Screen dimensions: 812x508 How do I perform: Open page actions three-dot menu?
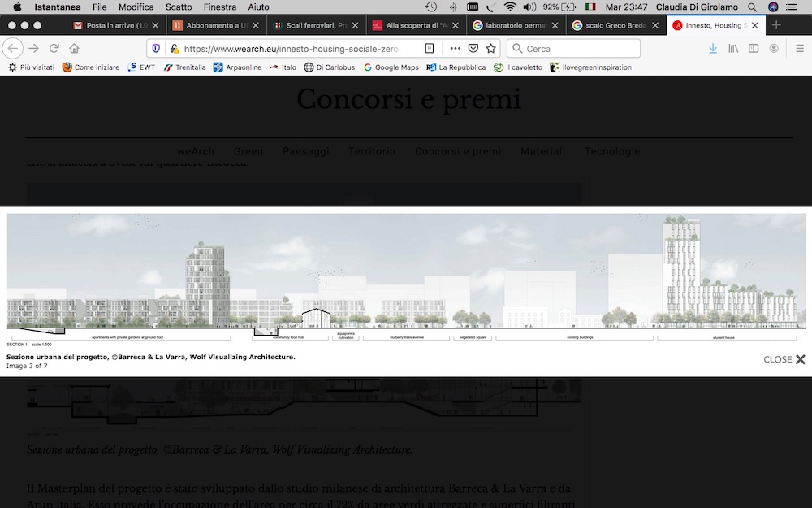tap(456, 48)
